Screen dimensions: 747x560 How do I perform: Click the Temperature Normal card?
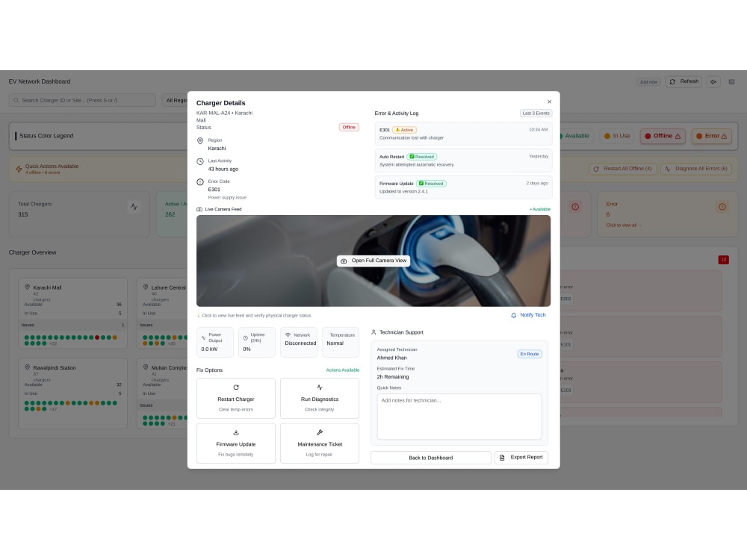(x=341, y=342)
